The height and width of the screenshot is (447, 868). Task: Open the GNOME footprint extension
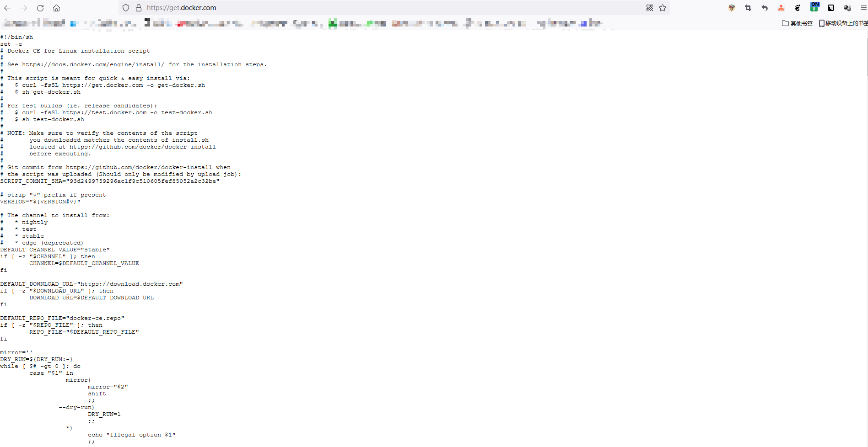point(798,8)
